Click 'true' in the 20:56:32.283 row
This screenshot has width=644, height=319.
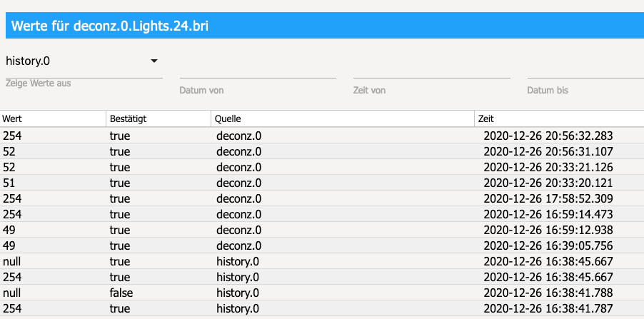click(119, 136)
